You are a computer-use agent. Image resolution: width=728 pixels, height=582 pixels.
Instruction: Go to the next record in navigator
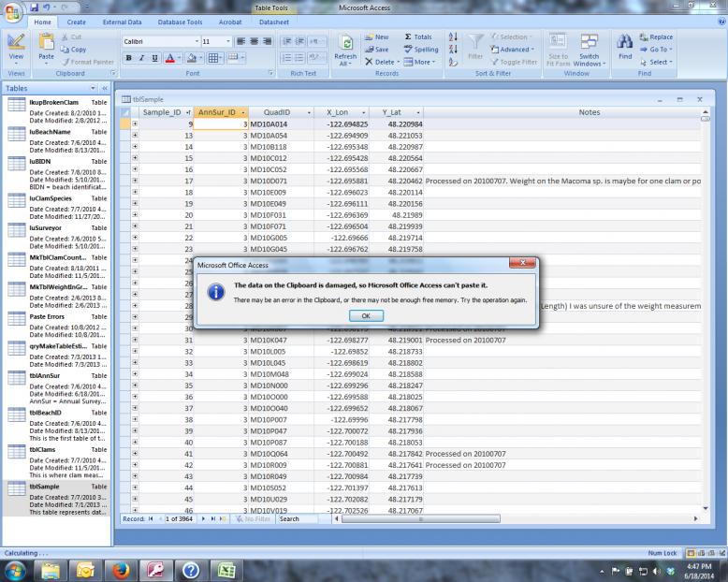pos(203,519)
